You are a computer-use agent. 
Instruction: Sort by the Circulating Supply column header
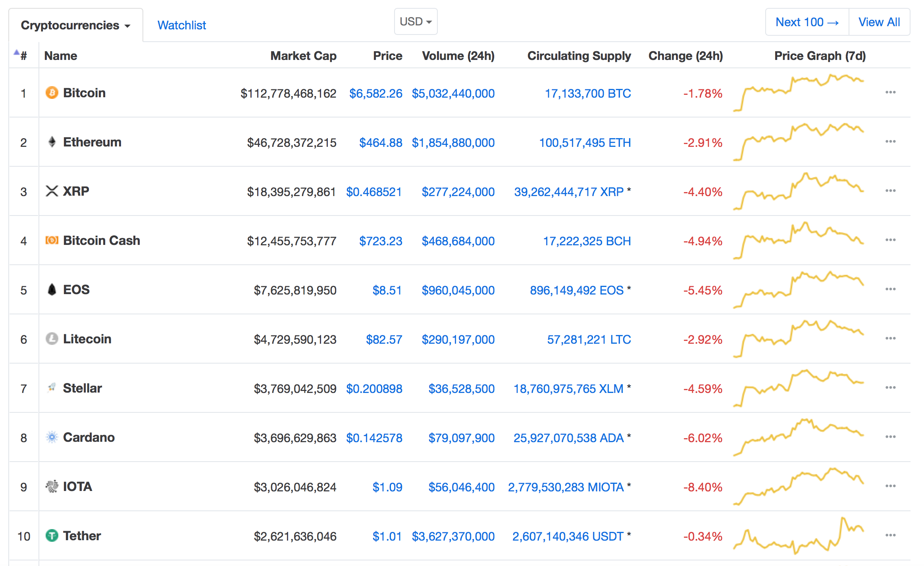pyautogui.click(x=579, y=56)
